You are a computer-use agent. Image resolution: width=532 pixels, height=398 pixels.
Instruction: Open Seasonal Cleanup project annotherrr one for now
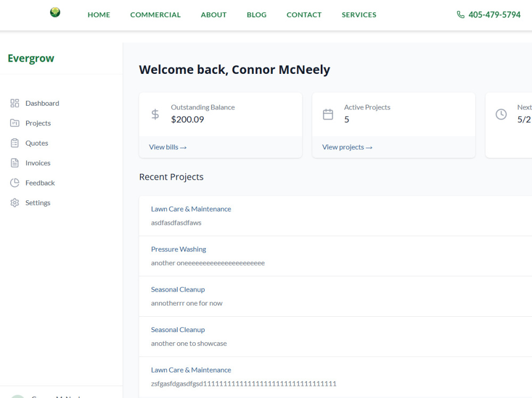(178, 290)
